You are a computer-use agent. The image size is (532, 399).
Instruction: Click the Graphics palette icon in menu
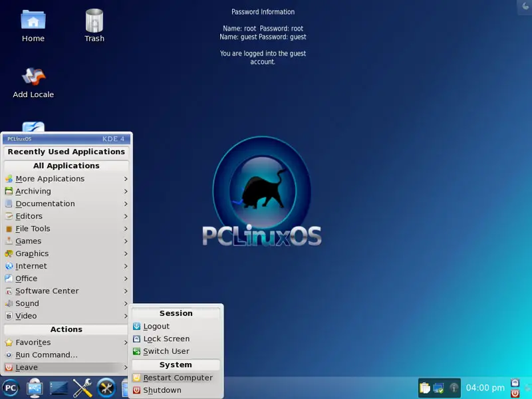click(x=9, y=253)
